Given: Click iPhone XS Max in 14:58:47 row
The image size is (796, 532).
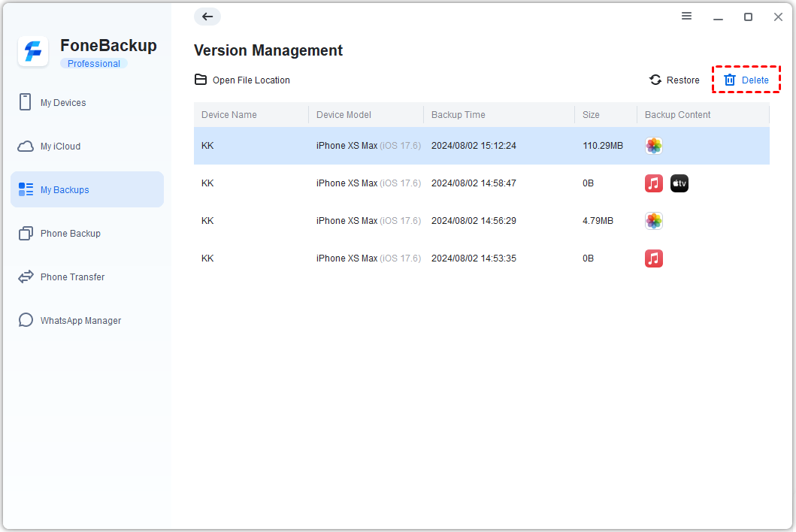Looking at the screenshot, I should [347, 183].
